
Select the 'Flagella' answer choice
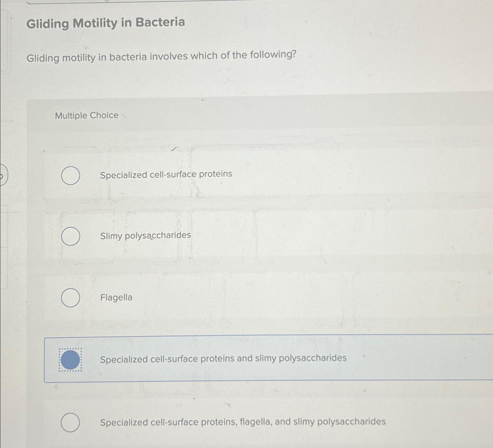[71, 298]
